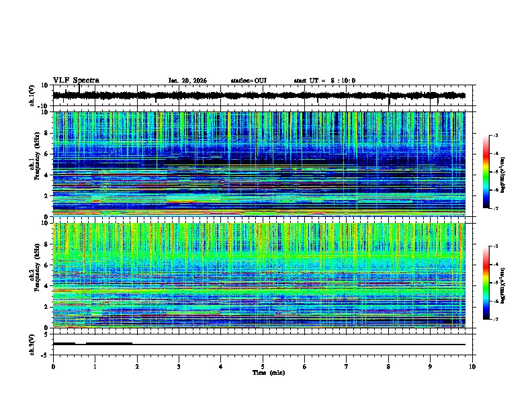
Task: Click the "VLF Spectra" title text
Action: click(76, 81)
